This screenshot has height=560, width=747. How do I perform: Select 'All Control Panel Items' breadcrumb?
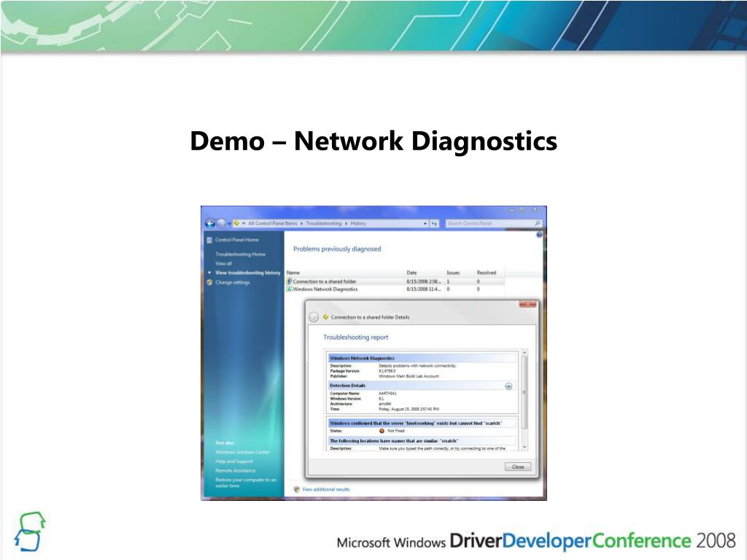[x=273, y=223]
